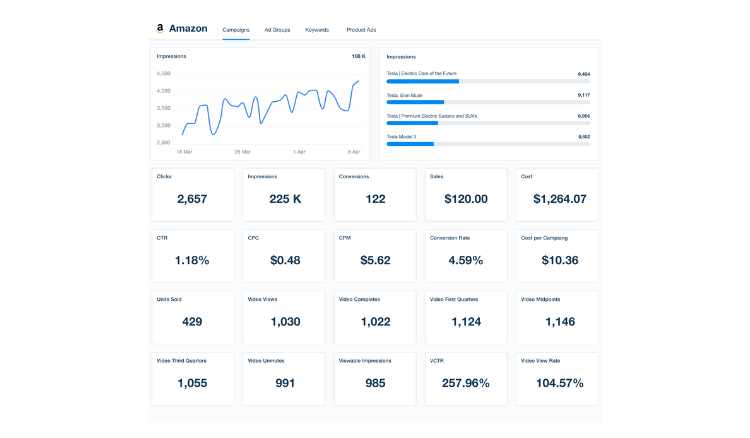The image size is (750, 438).
Task: Open the Product Ads tab
Action: pos(361,30)
